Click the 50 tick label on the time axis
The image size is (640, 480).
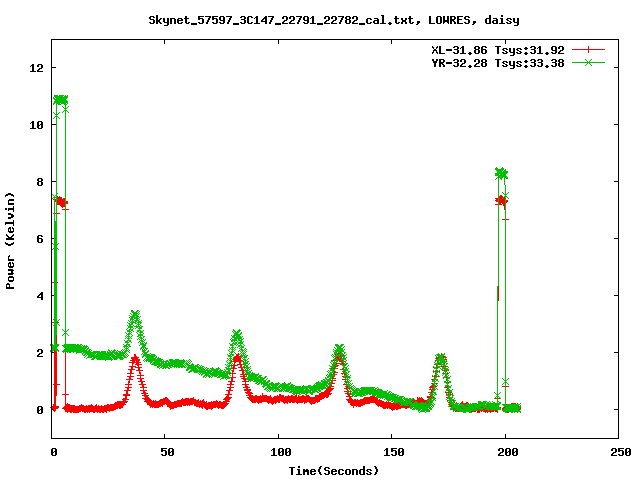point(166,453)
